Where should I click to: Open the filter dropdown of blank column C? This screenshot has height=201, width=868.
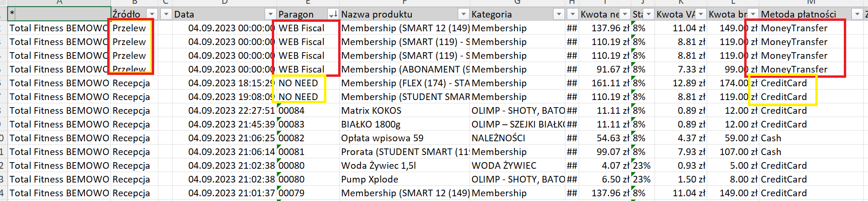point(166,14)
